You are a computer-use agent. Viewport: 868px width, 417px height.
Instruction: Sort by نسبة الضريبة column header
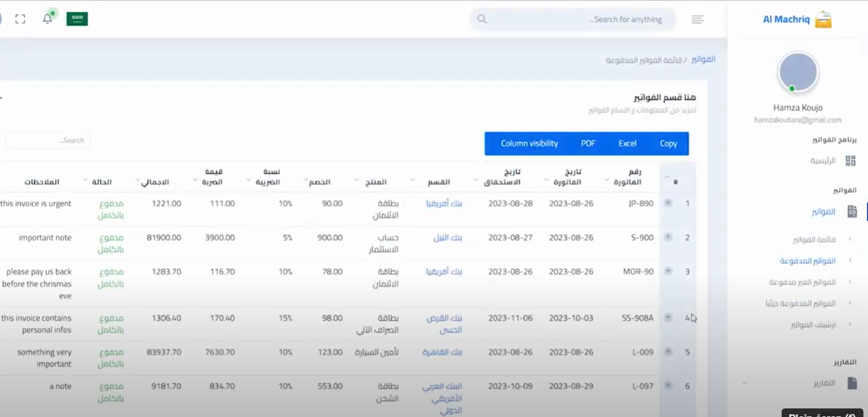point(267,177)
